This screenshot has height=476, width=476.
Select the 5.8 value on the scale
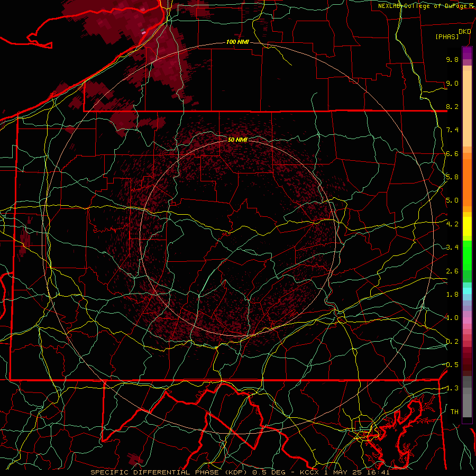(x=452, y=177)
